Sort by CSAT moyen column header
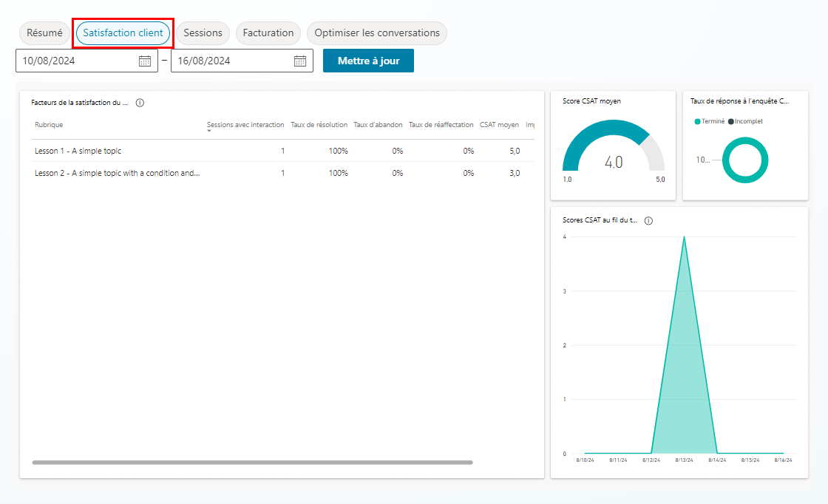The height and width of the screenshot is (504, 828). point(499,125)
